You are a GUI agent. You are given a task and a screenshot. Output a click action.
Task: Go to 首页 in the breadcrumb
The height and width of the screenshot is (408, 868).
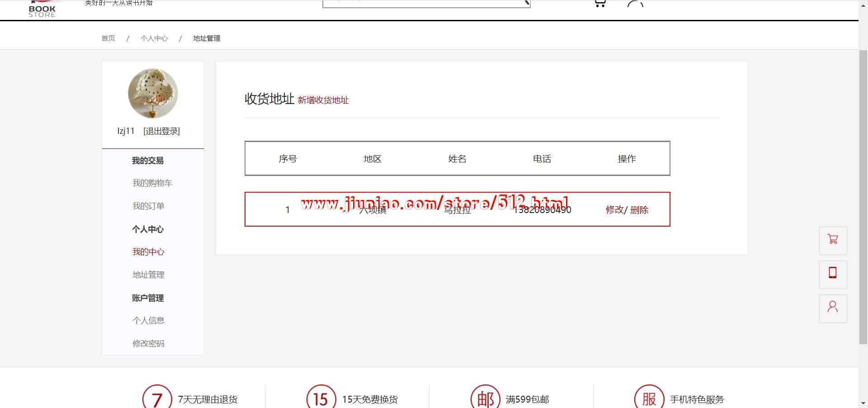108,38
